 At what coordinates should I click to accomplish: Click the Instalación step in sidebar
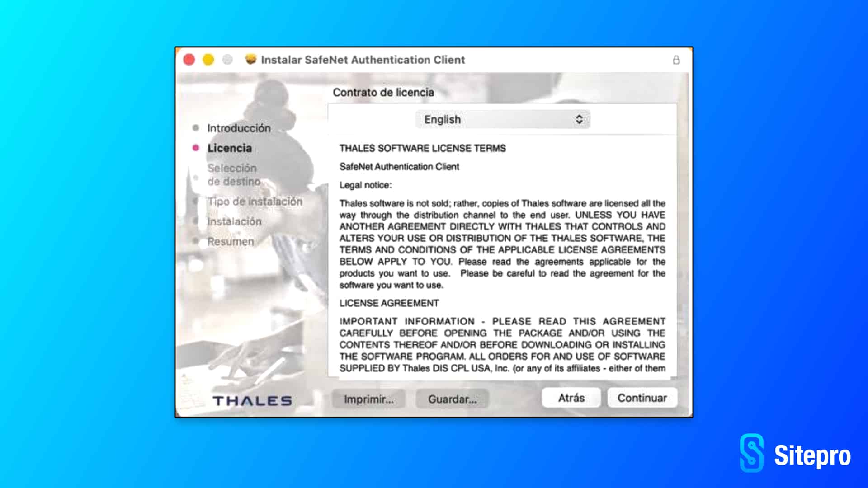(234, 221)
